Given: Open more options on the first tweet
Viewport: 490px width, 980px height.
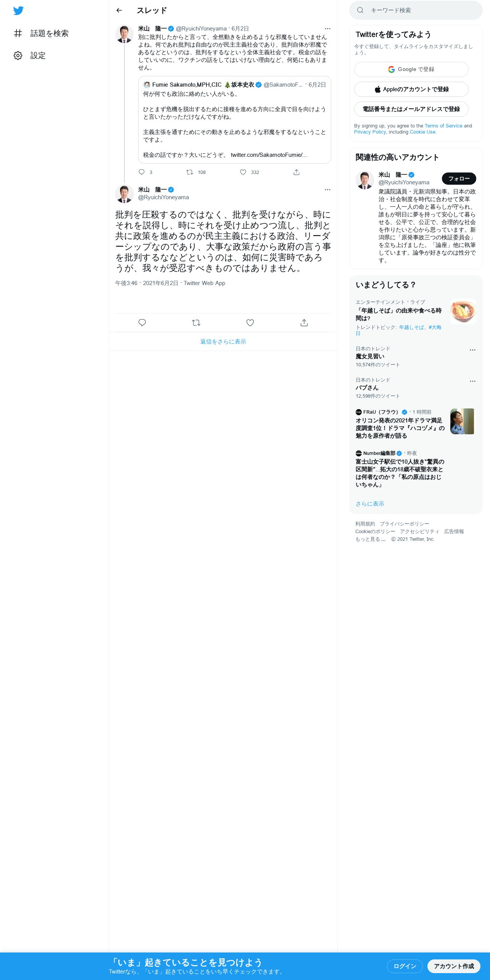Looking at the screenshot, I should 327,29.
